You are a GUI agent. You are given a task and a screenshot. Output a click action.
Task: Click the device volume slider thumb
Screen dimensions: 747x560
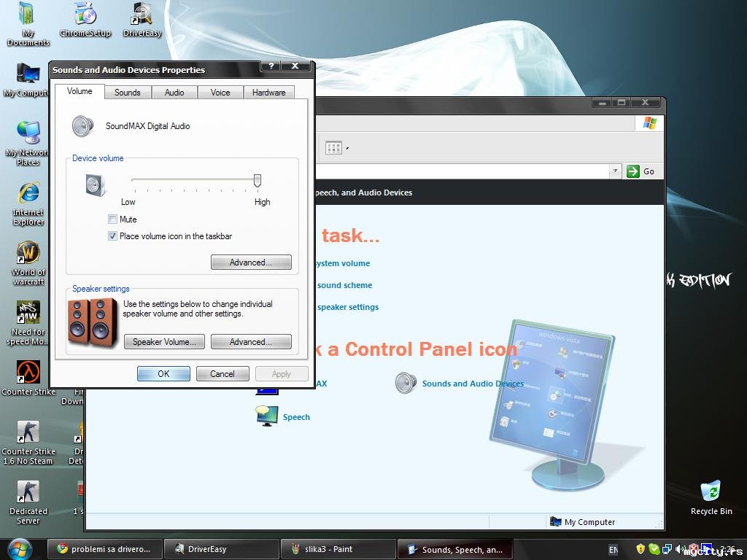coord(258,181)
